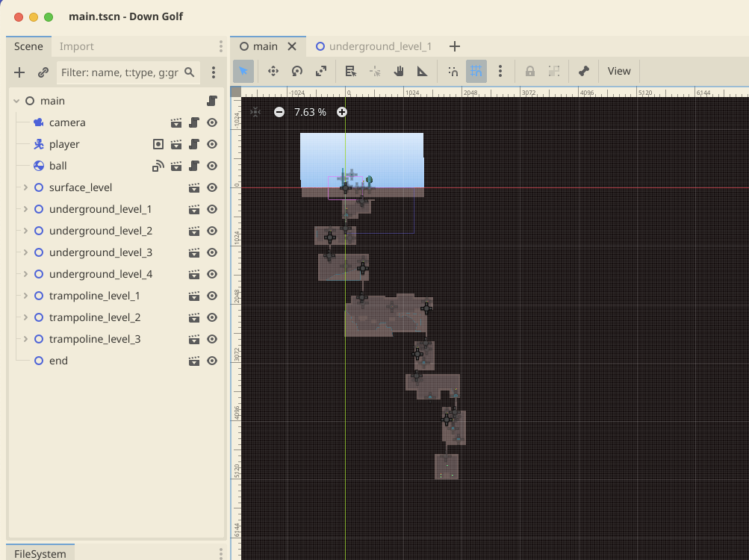This screenshot has width=749, height=560.
Task: Expand the surface_level node
Action: pos(25,187)
